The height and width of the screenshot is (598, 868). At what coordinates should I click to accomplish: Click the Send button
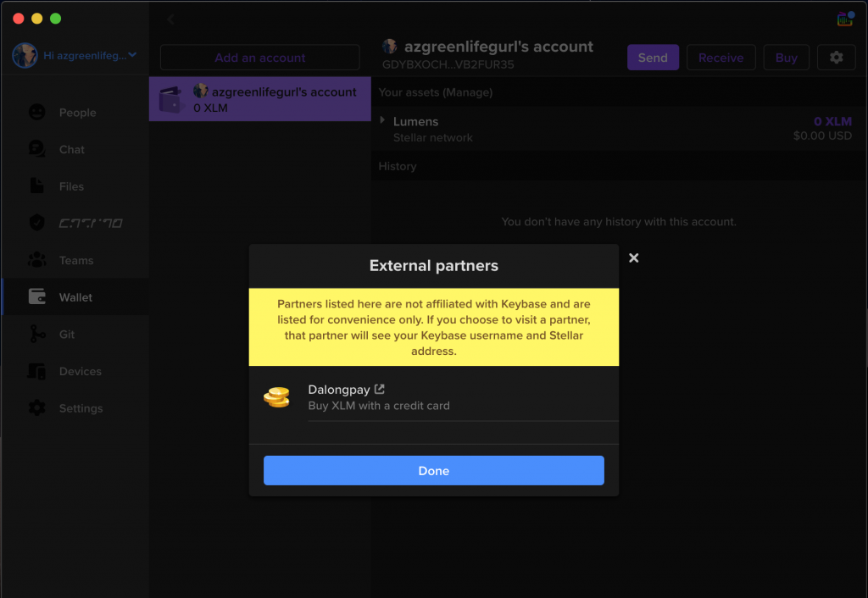point(653,58)
